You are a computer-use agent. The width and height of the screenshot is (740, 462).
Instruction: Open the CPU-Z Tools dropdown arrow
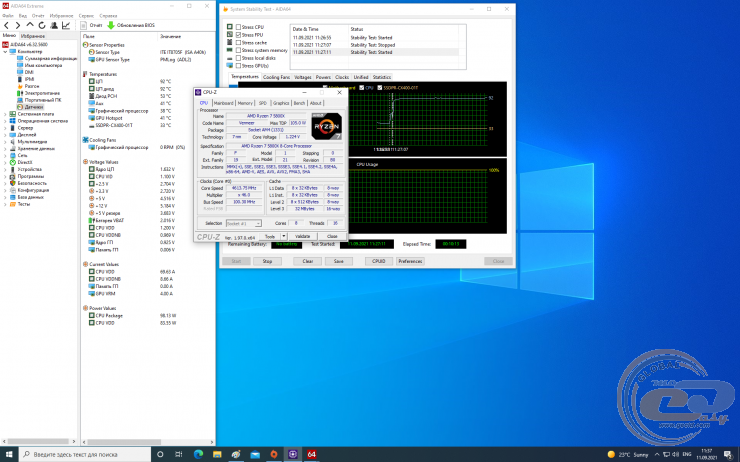pyautogui.click(x=284, y=236)
